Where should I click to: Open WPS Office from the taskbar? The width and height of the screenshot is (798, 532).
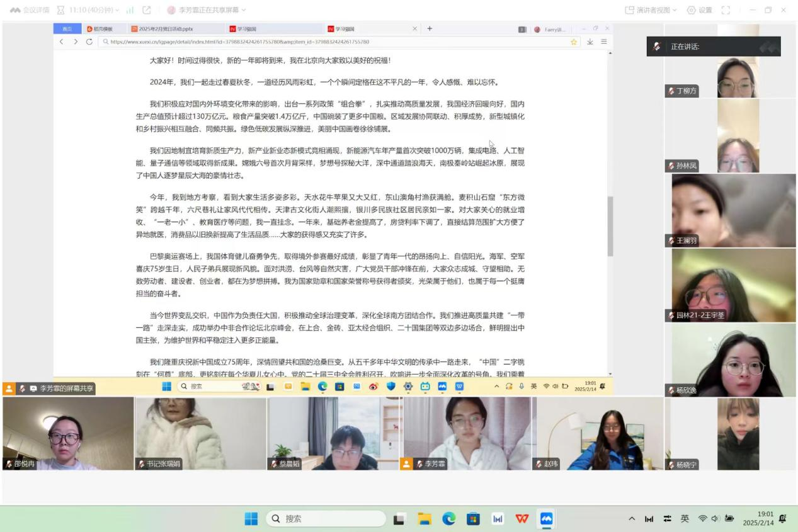(522, 519)
